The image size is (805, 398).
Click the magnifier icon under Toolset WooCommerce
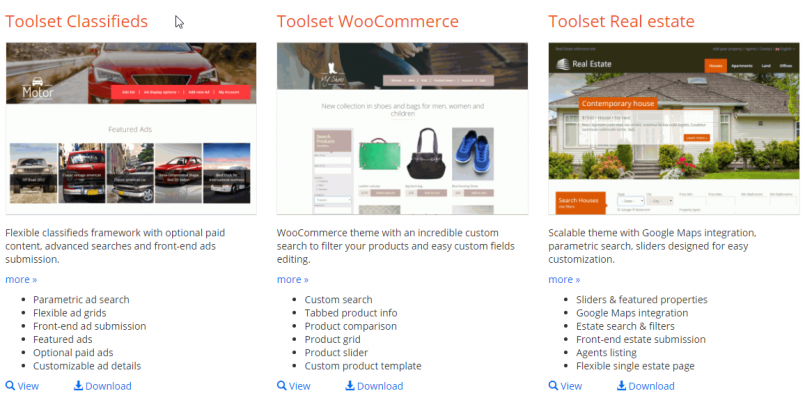click(281, 385)
